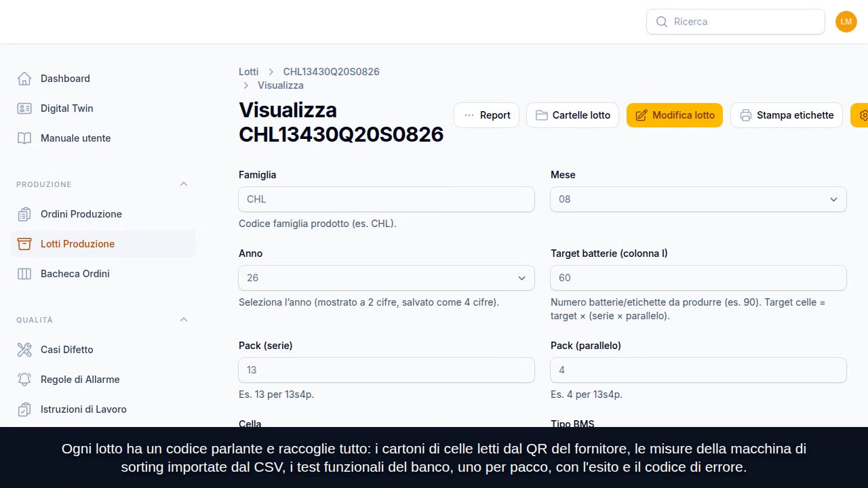Click the Digital Twin ID card icon
Viewport: 868px width, 488px height.
pyautogui.click(x=24, y=108)
